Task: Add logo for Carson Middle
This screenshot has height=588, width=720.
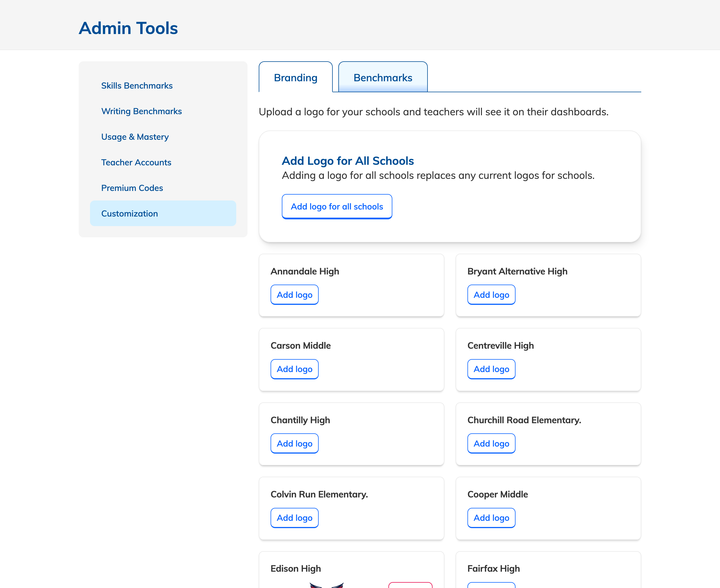Action: point(294,369)
